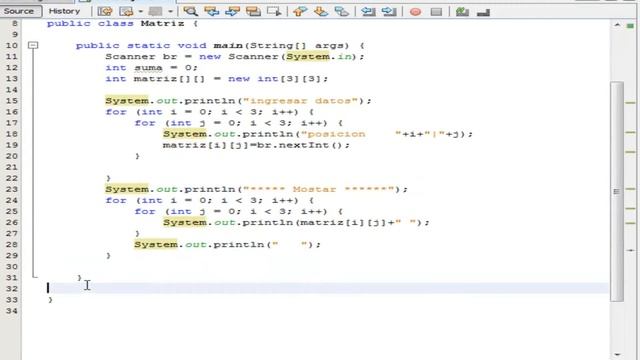Go to the Previous Bookmark

click(300, 11)
